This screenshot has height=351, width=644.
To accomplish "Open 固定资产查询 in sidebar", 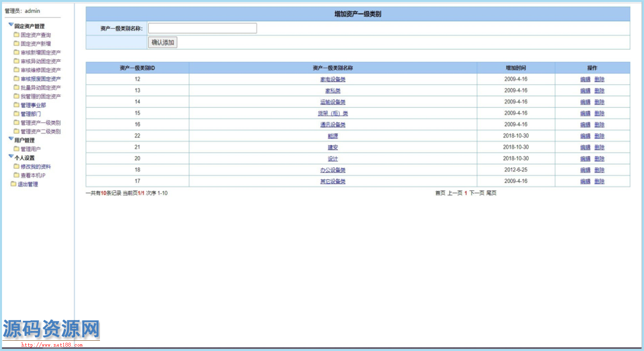I will [x=36, y=35].
